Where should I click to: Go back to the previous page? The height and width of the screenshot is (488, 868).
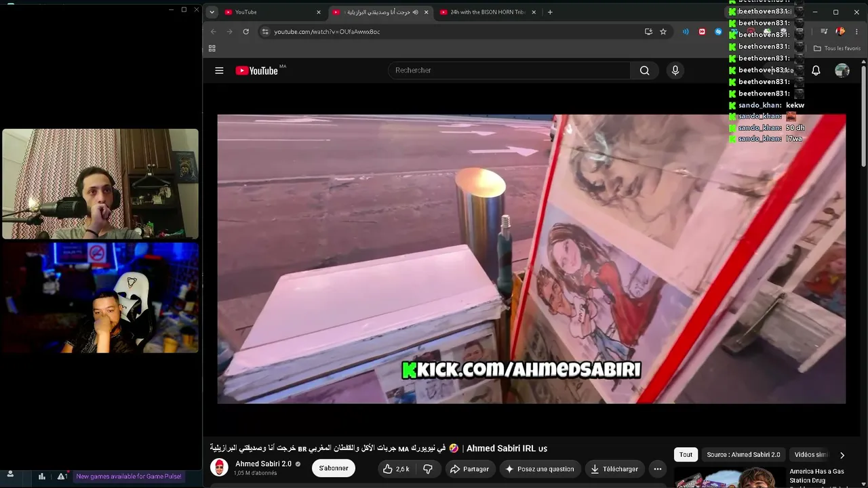[214, 31]
